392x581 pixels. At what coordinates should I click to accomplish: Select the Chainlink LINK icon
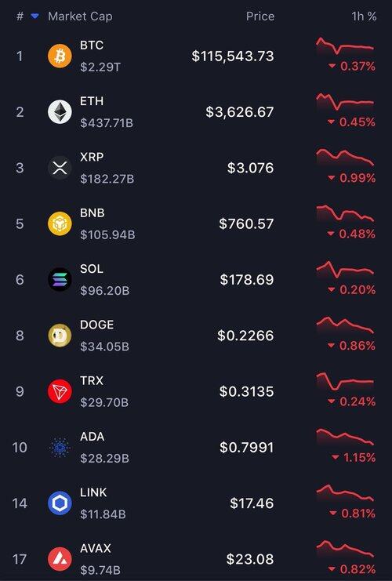[60, 503]
